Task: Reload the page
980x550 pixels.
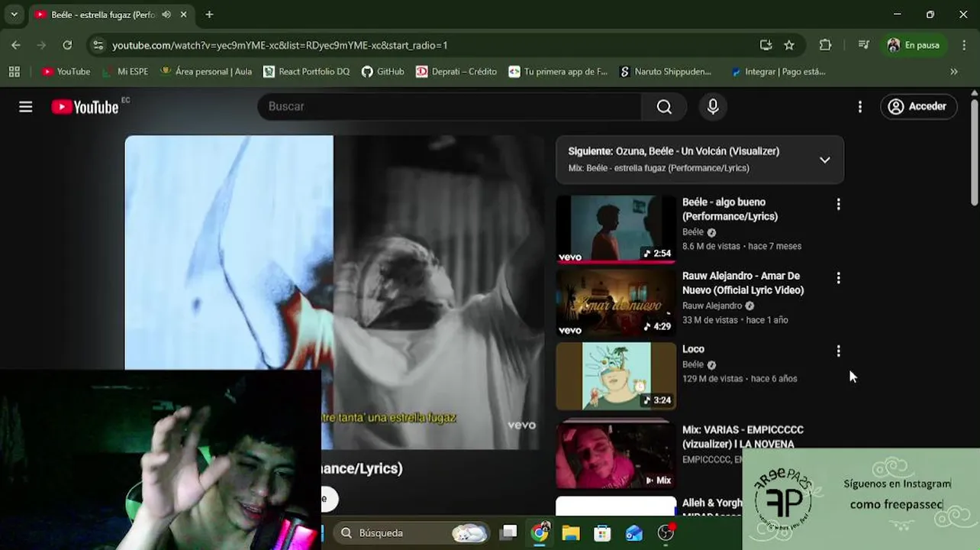Action: pyautogui.click(x=67, y=45)
